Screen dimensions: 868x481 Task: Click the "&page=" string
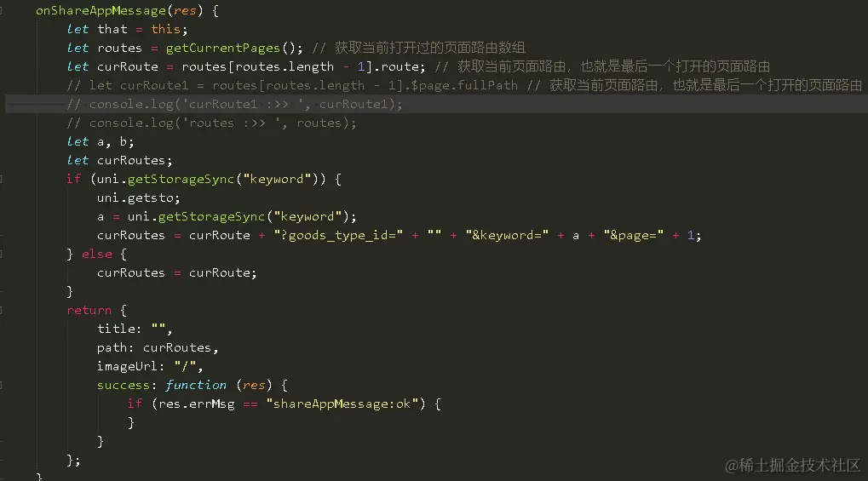633,235
